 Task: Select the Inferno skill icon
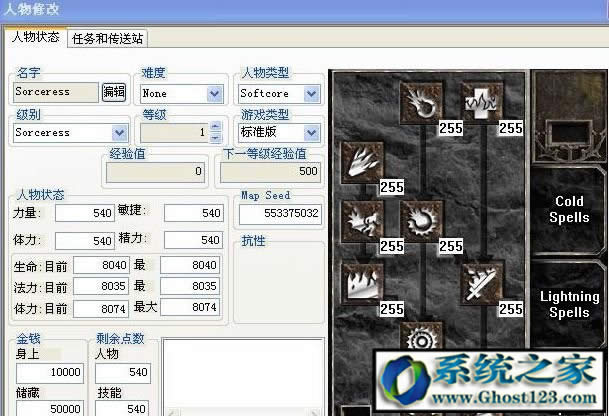tap(360, 160)
